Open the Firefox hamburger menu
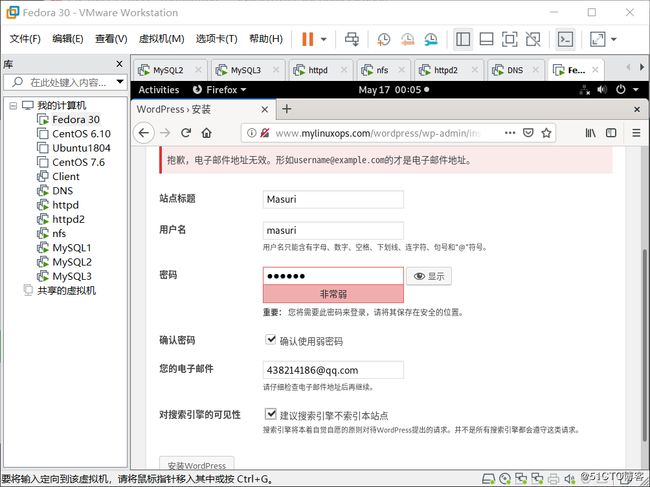Viewport: 650px width, 487px height. [x=636, y=133]
